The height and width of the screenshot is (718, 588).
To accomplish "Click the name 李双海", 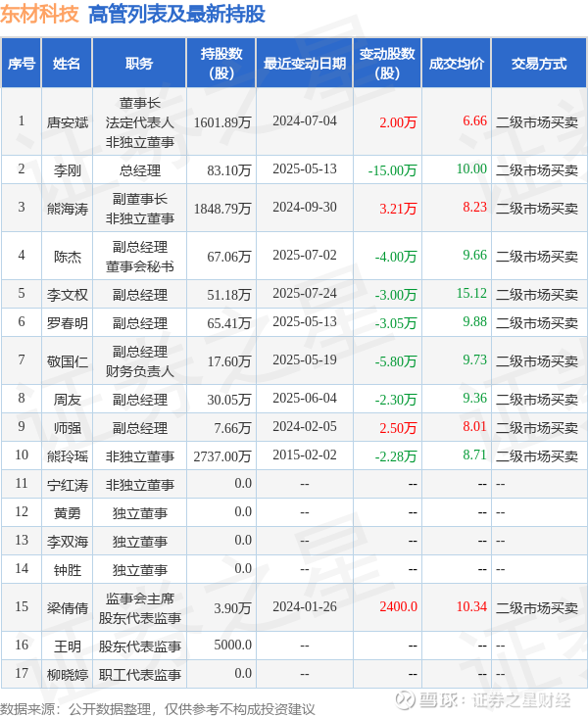I will [68, 542].
